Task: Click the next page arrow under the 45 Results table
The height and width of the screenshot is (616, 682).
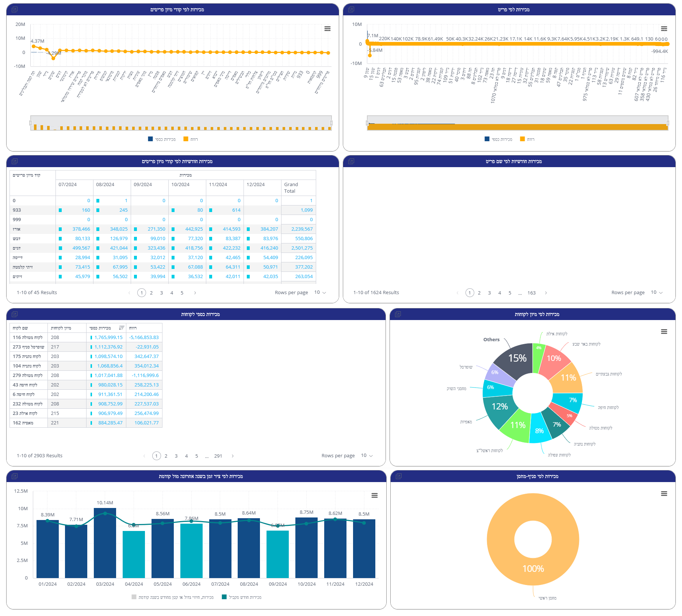Action: (x=195, y=293)
